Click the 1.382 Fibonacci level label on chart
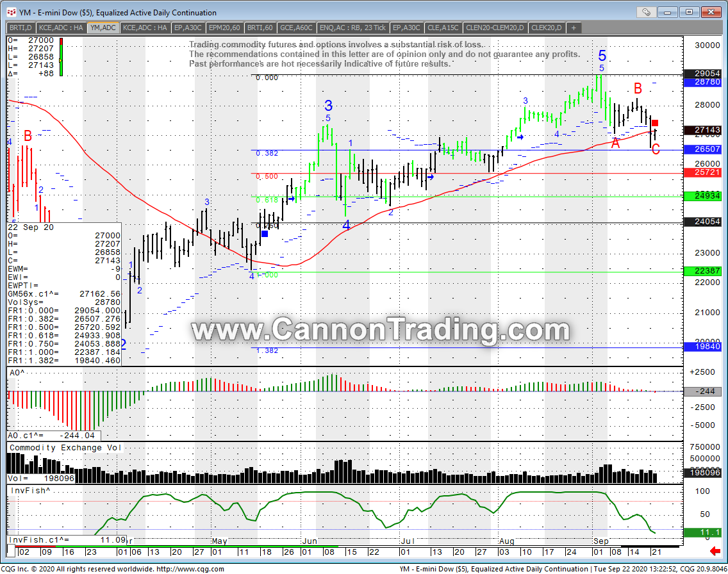728x574 pixels. coord(267,350)
